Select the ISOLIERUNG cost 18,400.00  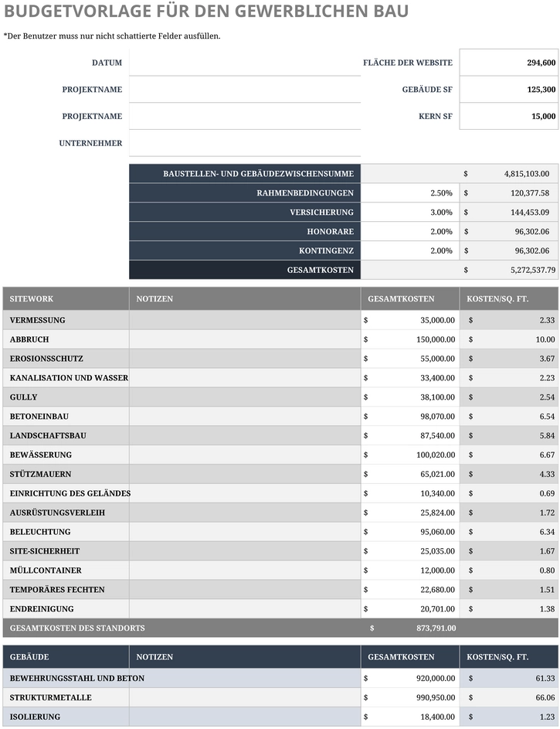(x=410, y=717)
